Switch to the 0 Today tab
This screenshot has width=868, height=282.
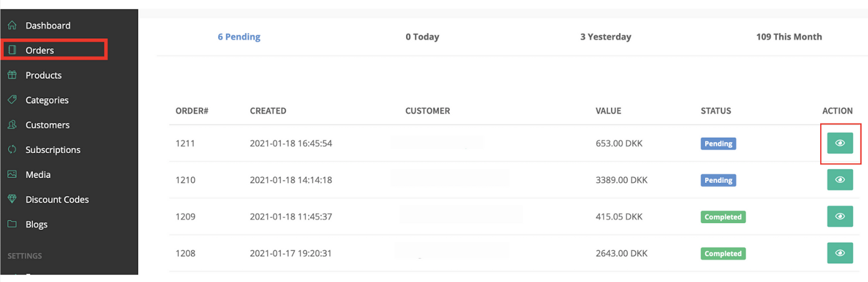422,37
